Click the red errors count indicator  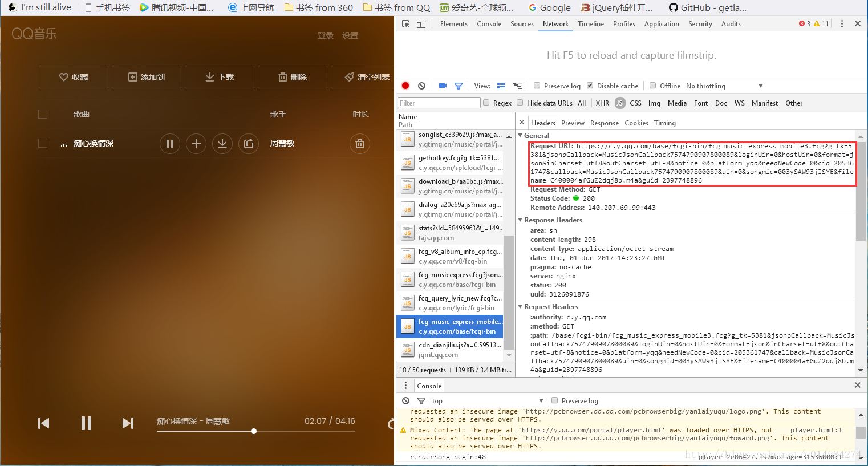[x=805, y=23]
